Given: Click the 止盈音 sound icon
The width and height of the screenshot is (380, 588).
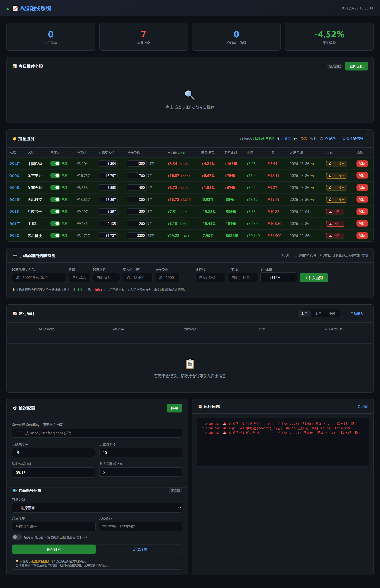Looking at the screenshot, I should coord(295,139).
